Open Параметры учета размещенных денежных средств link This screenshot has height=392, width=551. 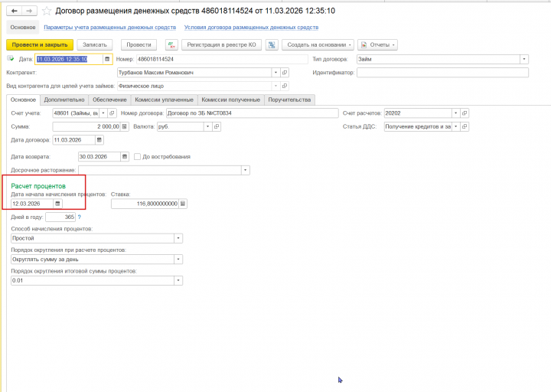coord(110,28)
